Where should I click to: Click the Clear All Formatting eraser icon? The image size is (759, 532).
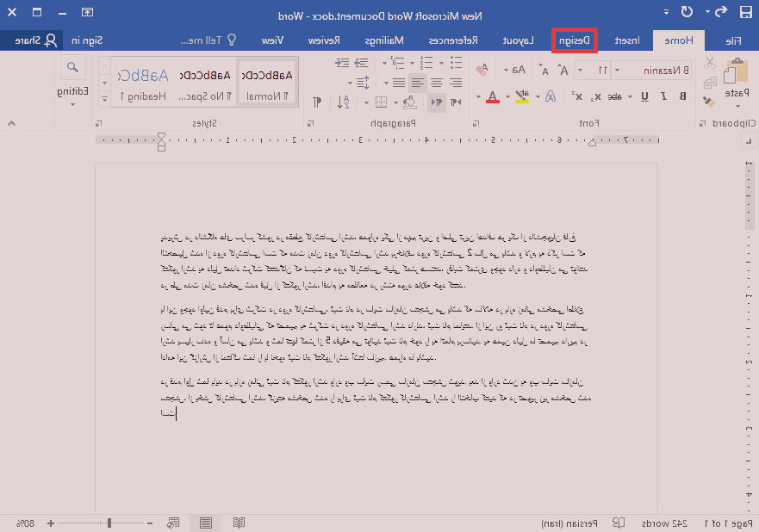482,70
